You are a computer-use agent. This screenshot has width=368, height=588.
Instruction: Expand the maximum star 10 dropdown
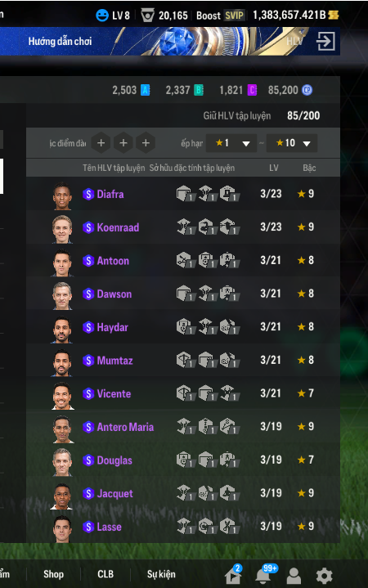(x=292, y=143)
